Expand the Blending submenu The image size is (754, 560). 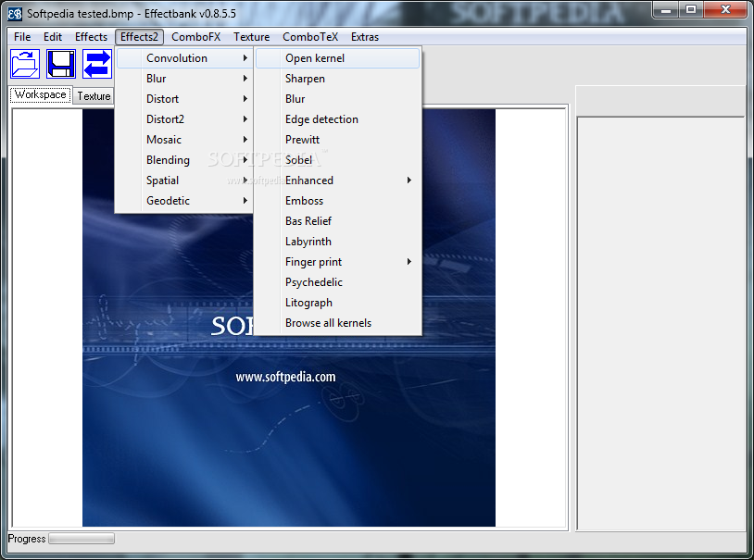(x=184, y=160)
